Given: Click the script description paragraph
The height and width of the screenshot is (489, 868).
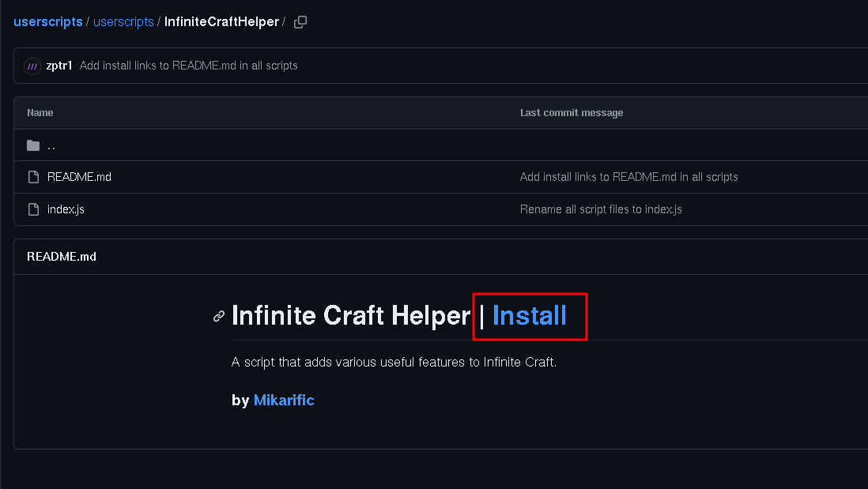Looking at the screenshot, I should click(394, 363).
